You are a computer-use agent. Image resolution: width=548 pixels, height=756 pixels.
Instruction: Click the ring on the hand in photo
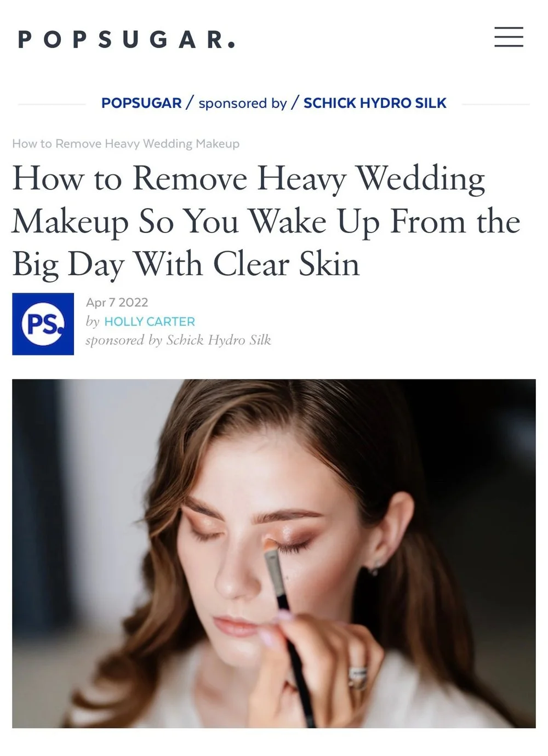[359, 677]
